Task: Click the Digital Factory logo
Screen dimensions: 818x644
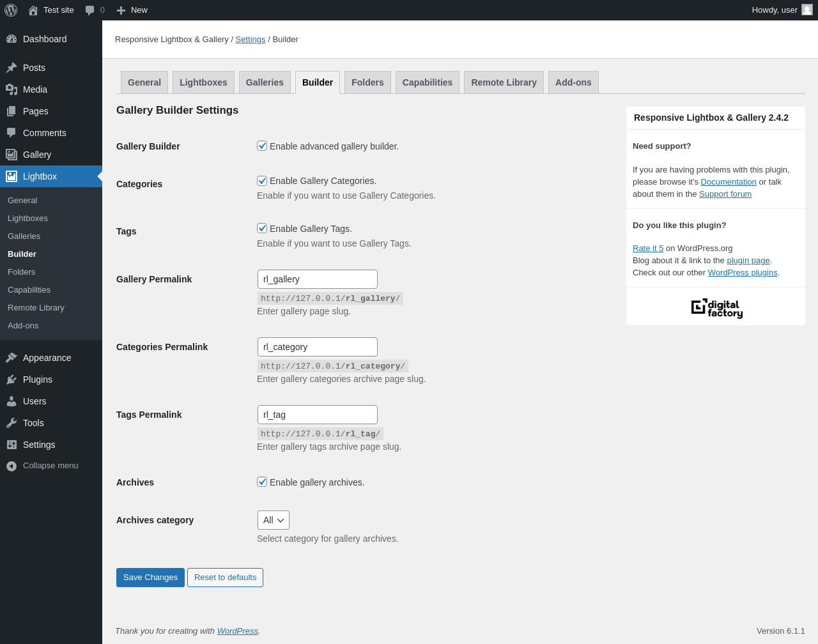Action: coord(716,308)
